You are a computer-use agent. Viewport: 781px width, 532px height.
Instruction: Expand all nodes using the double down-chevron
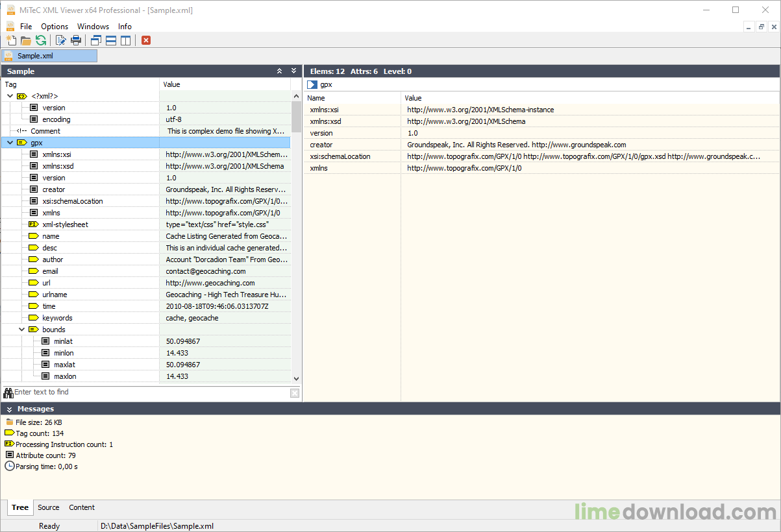point(292,71)
